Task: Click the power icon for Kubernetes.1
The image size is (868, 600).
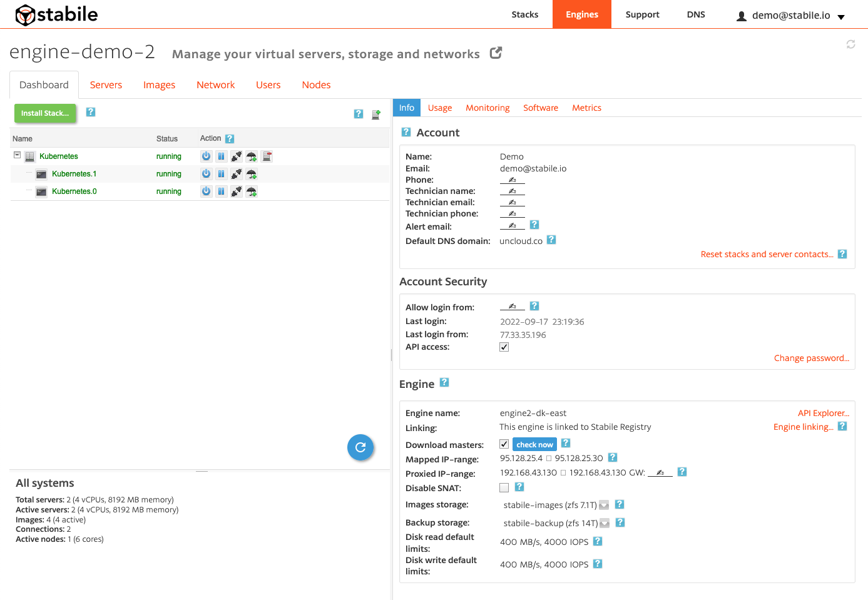Action: click(x=207, y=174)
